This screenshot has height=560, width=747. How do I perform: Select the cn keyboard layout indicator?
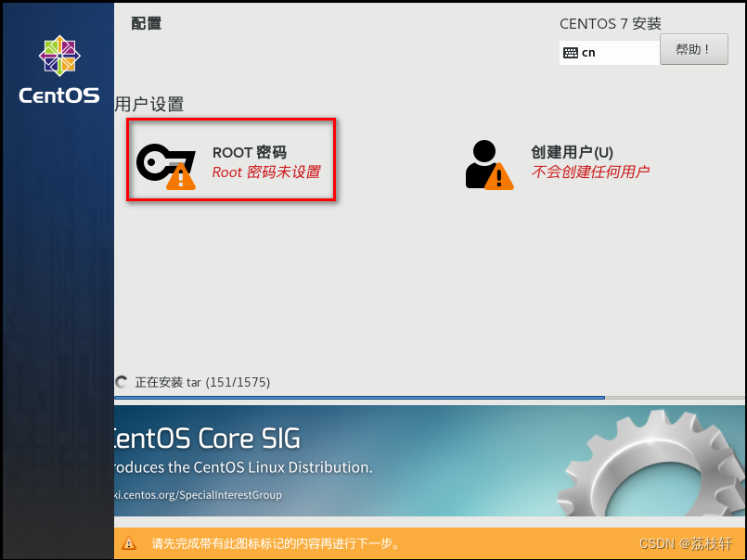point(610,52)
